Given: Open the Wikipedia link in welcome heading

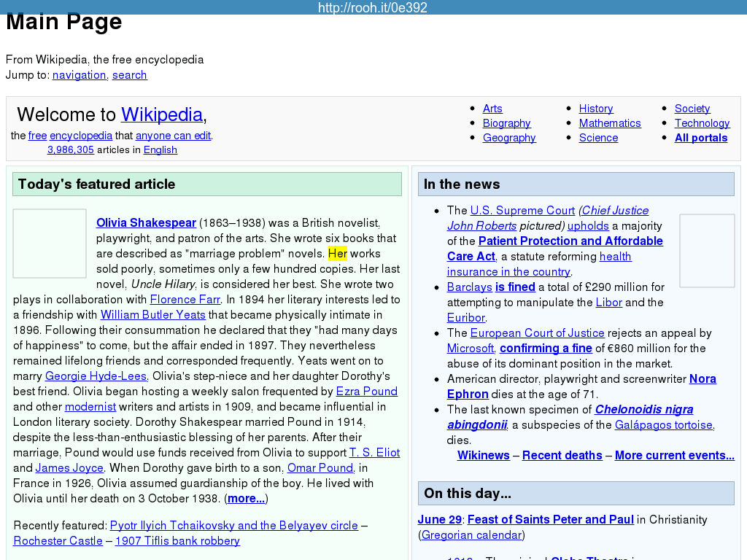Looking at the screenshot, I should pyautogui.click(x=161, y=115).
